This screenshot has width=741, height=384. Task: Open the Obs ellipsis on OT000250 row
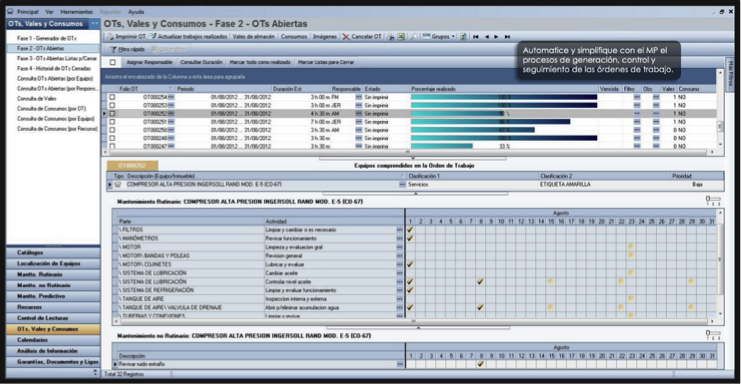click(x=656, y=130)
